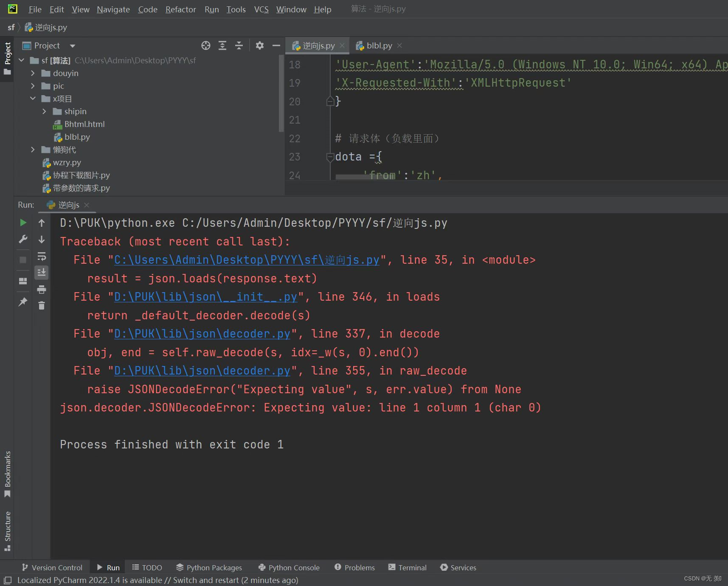Screen dimensions: 728x586
Task: Click the Expand All icon in Project panel
Action: [x=222, y=45]
